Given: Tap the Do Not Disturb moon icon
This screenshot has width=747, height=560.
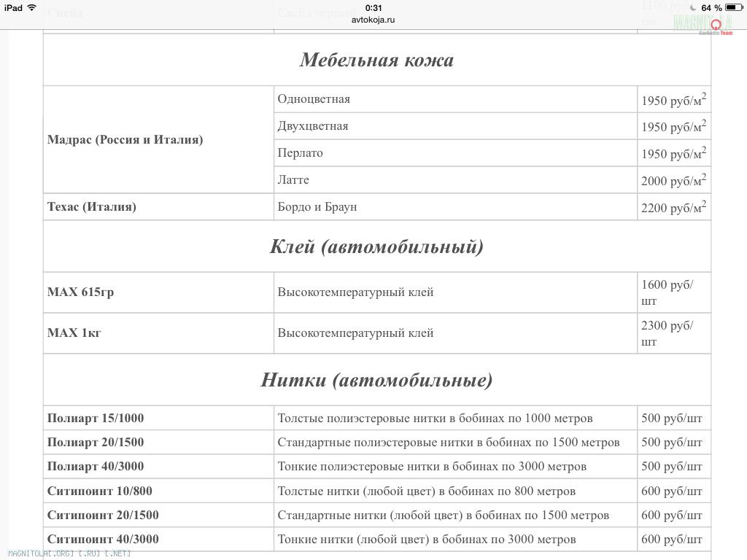Looking at the screenshot, I should click(x=693, y=8).
